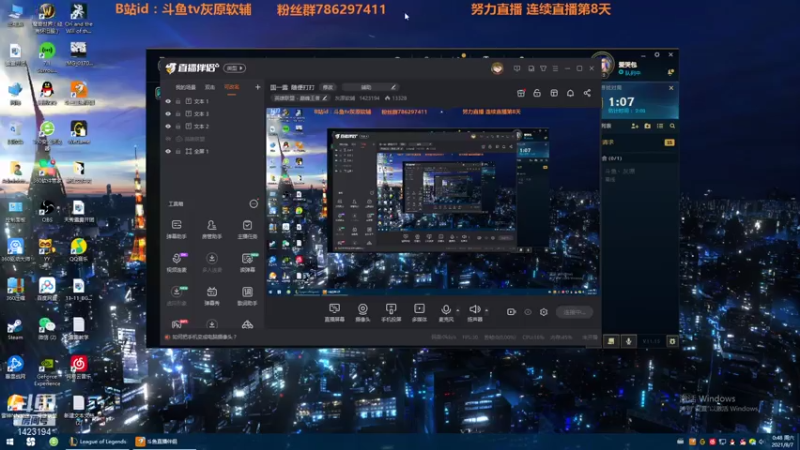Expand the microphone device dropdown arrow
The width and height of the screenshot is (800, 450).
[x=458, y=310]
